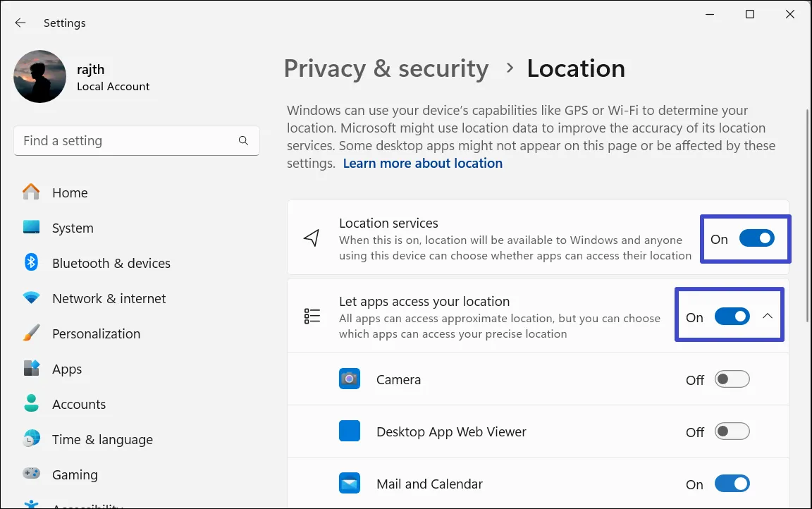This screenshot has height=509, width=812.
Task: Click the Find a setting search box
Action: coord(127,141)
